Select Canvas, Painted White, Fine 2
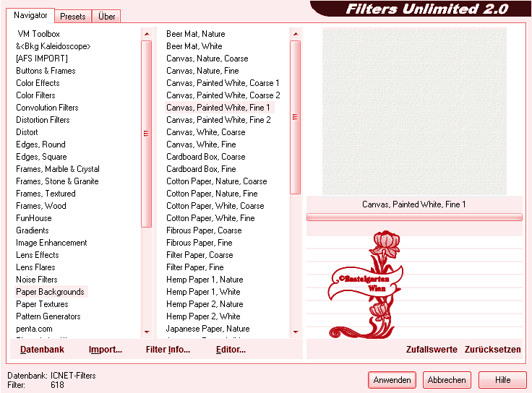The image size is (532, 393). 218,120
